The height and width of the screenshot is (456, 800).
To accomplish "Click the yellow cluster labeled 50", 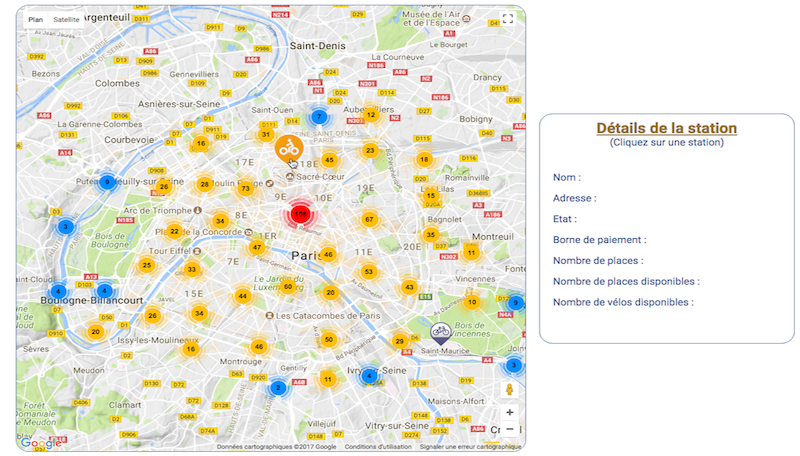I will pos(328,340).
